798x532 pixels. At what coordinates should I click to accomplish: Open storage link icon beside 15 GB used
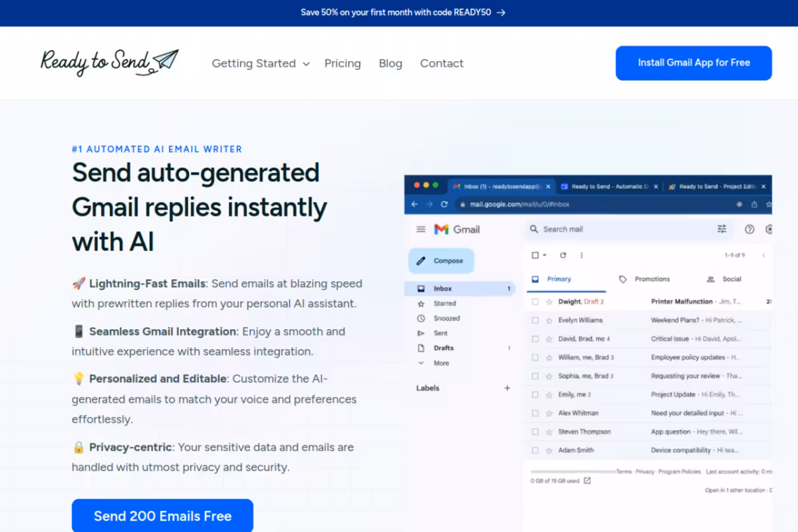click(x=587, y=481)
